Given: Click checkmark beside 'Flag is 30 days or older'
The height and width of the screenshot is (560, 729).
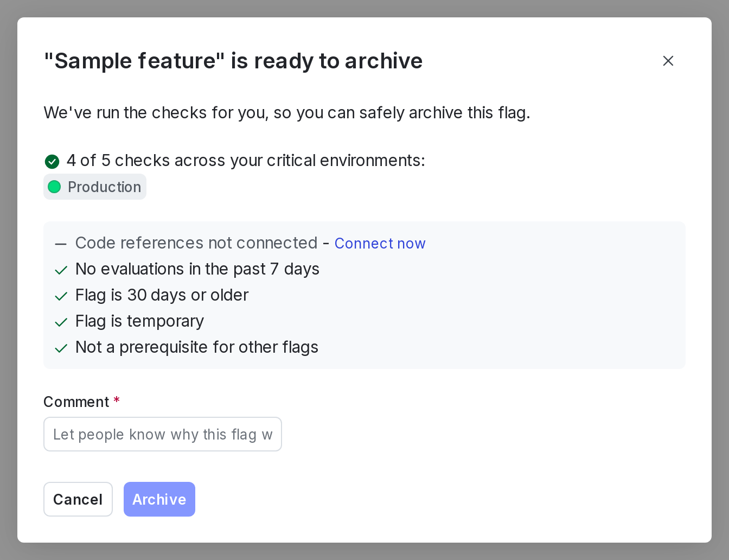Looking at the screenshot, I should point(61,296).
